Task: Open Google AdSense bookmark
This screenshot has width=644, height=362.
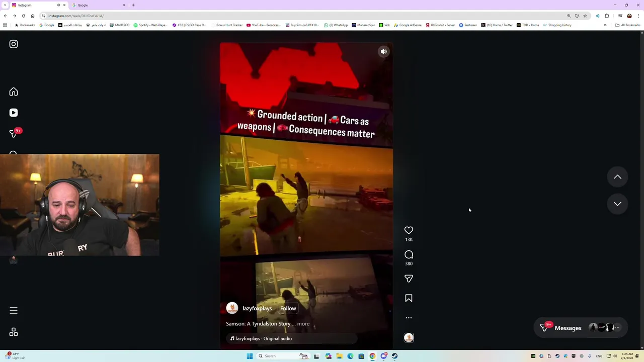Action: [x=408, y=25]
